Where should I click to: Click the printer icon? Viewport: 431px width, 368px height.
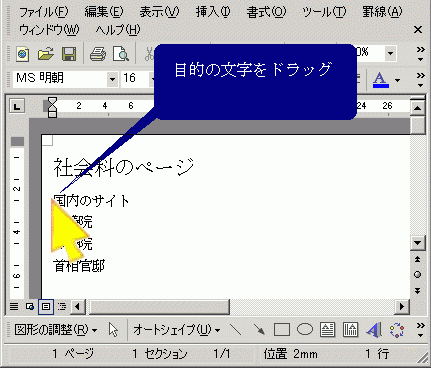[98, 54]
